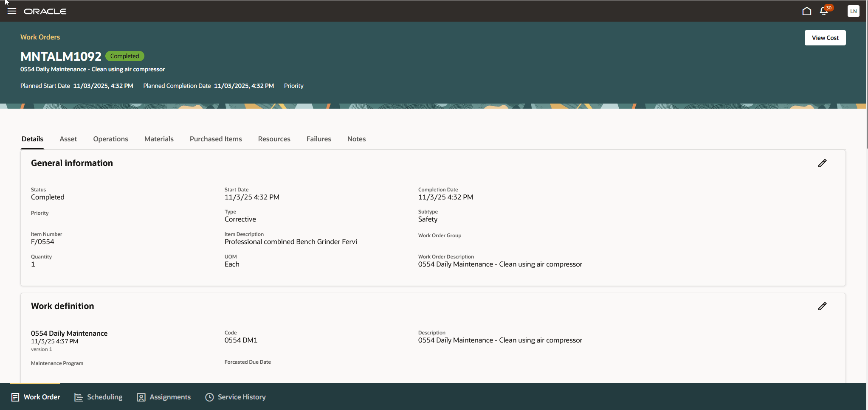868x410 pixels.
Task: Switch to the Resources tab
Action: click(x=274, y=139)
